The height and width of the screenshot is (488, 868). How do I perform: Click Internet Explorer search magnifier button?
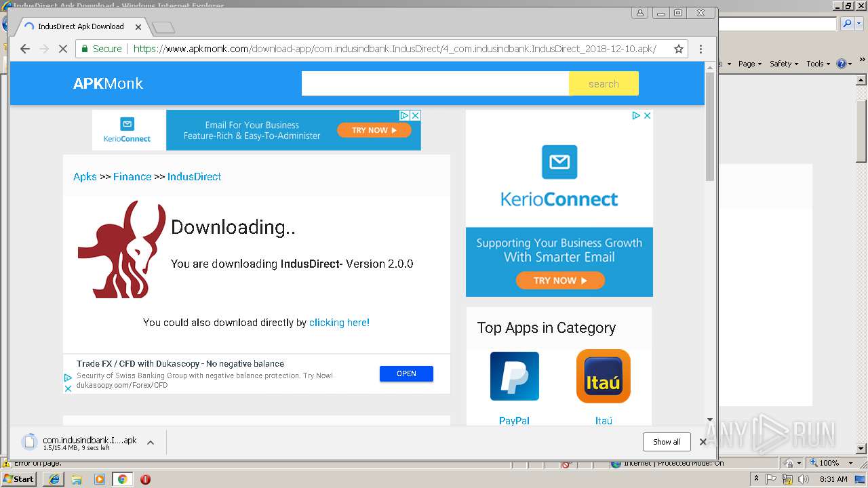pyautogui.click(x=846, y=24)
